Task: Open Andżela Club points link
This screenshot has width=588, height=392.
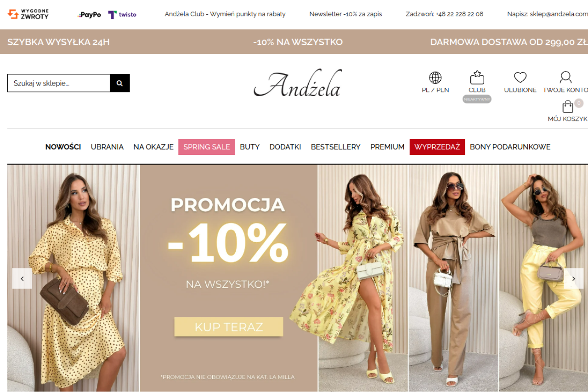Action: click(225, 14)
